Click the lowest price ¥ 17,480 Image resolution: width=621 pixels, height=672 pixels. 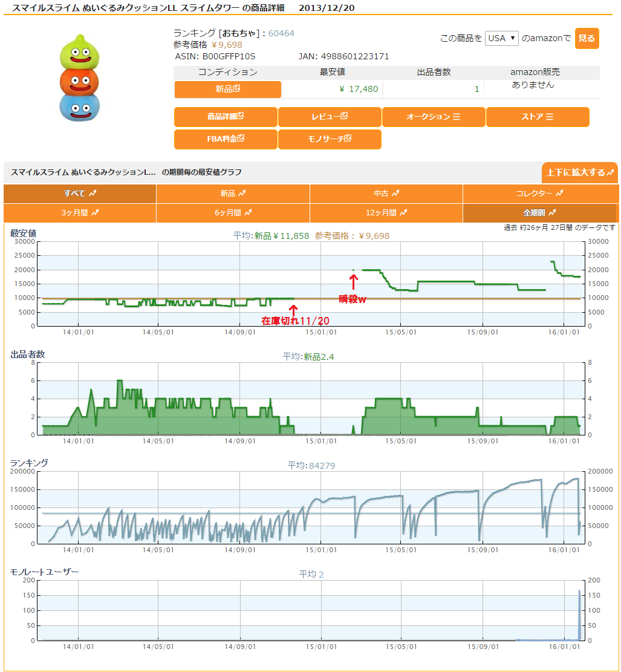coord(359,89)
